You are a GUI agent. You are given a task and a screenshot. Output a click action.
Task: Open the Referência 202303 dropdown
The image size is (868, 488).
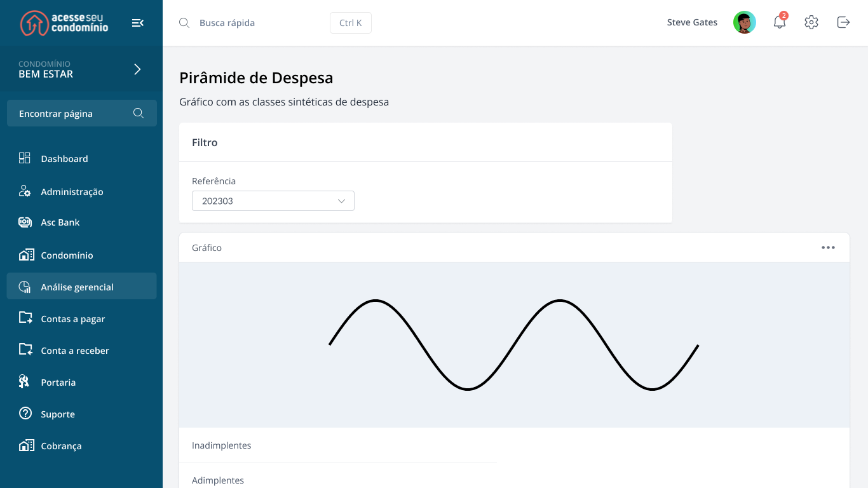tap(273, 201)
